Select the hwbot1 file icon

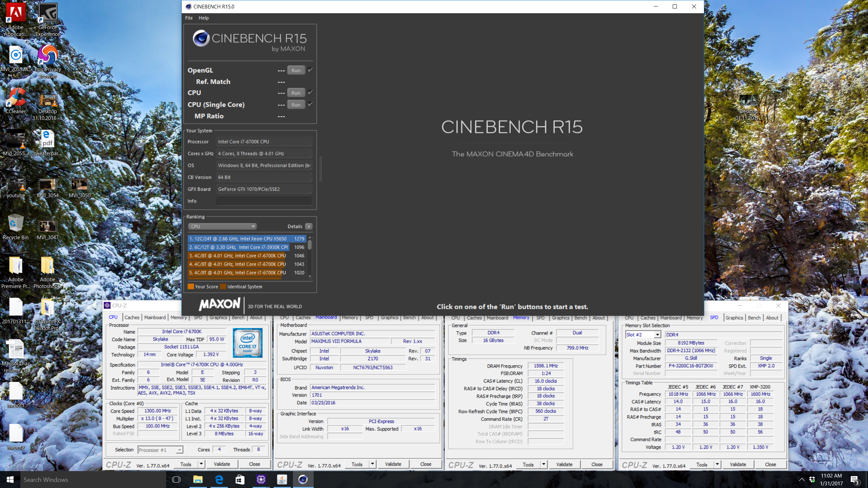(x=16, y=395)
